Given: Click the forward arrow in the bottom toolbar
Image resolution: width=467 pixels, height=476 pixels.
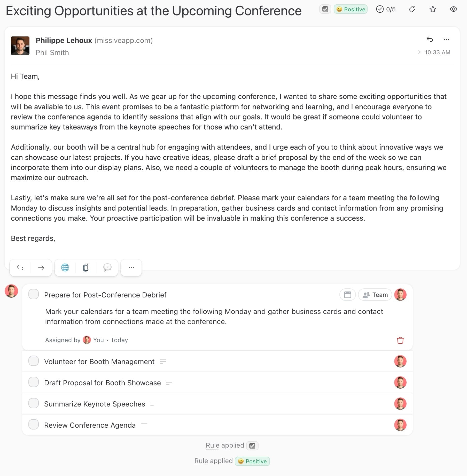Looking at the screenshot, I should coord(41,268).
